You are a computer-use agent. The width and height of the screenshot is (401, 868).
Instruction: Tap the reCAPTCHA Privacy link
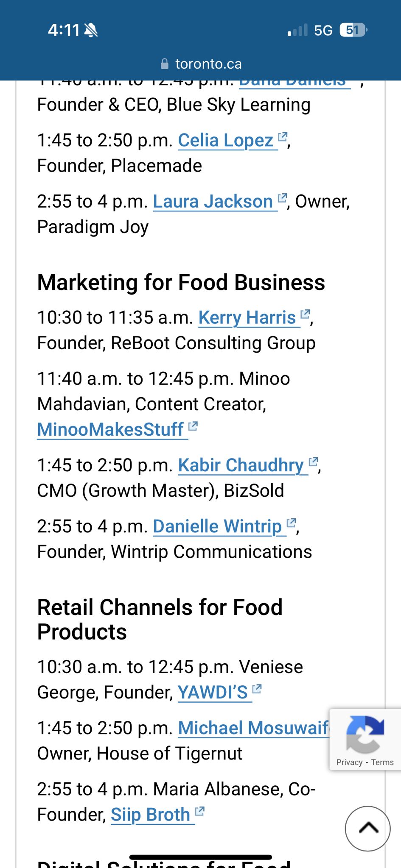click(349, 762)
